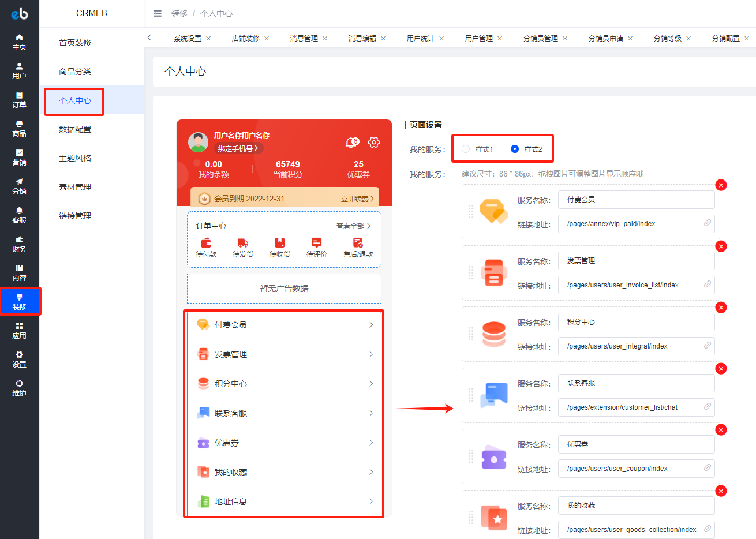Click 绑定手机号 button in preview
This screenshot has width=756, height=539.
[x=238, y=148]
